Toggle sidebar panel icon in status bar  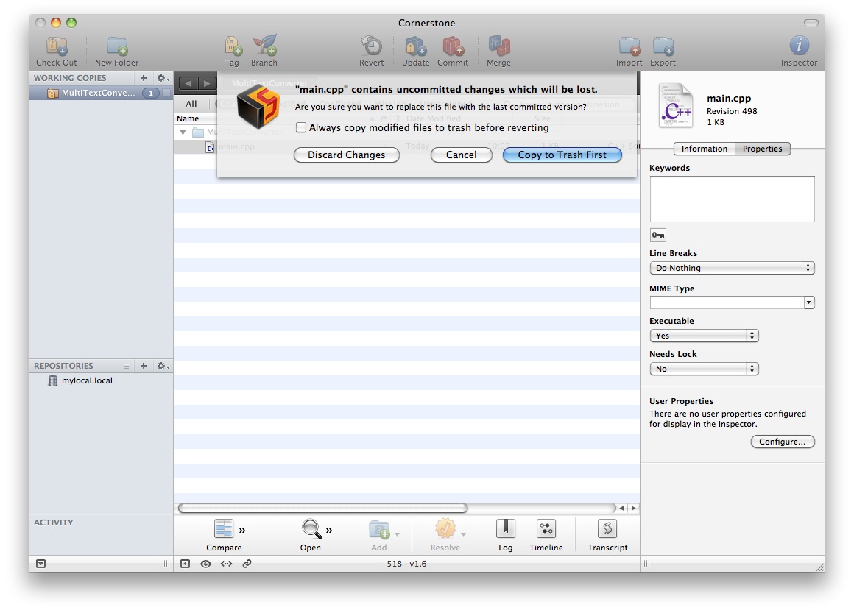point(186,564)
